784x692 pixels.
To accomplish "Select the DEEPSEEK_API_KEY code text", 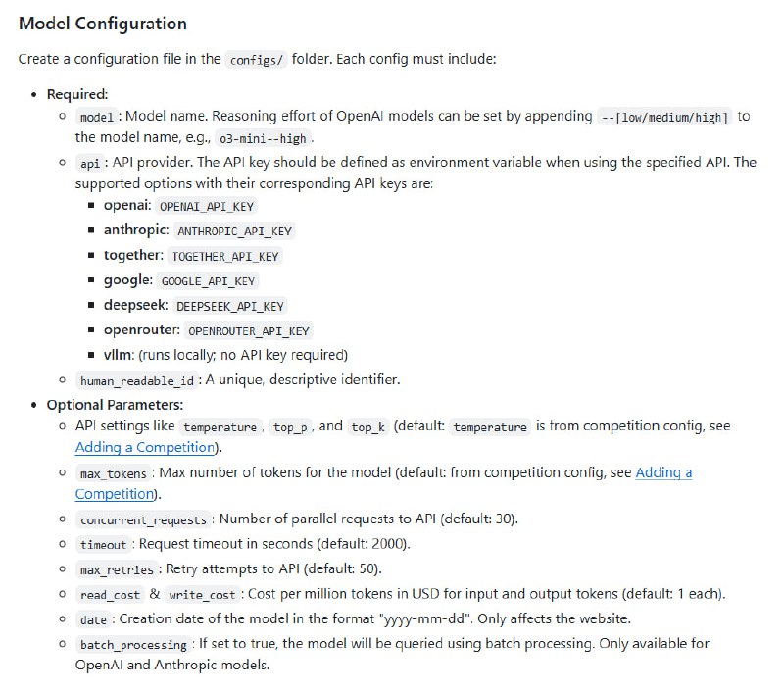I will tap(230, 306).
